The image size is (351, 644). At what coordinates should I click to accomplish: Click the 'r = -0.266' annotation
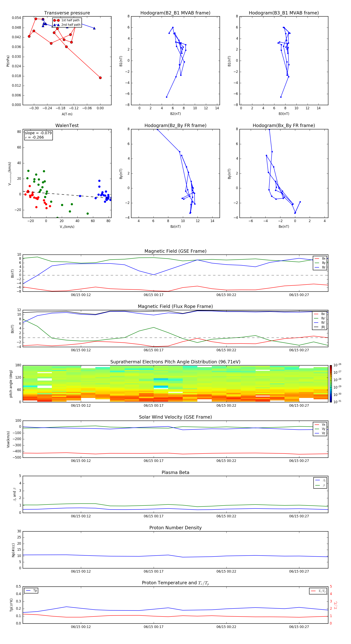[x=35, y=137]
